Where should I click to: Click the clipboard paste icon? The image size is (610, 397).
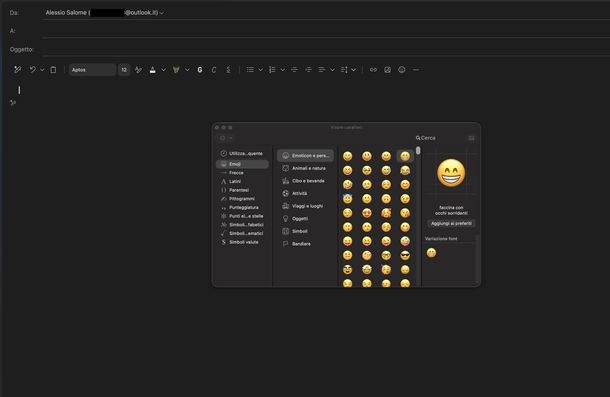tap(53, 70)
